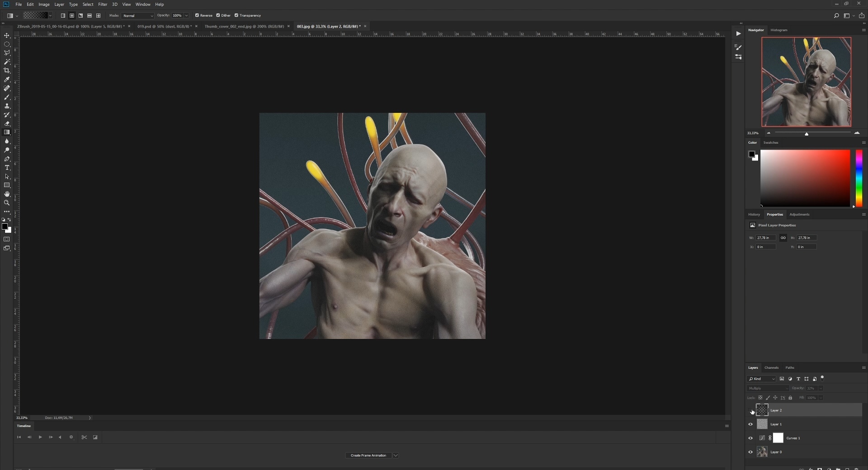The width and height of the screenshot is (868, 470).
Task: Expand the layer filter Kind dropdown
Action: point(761,379)
